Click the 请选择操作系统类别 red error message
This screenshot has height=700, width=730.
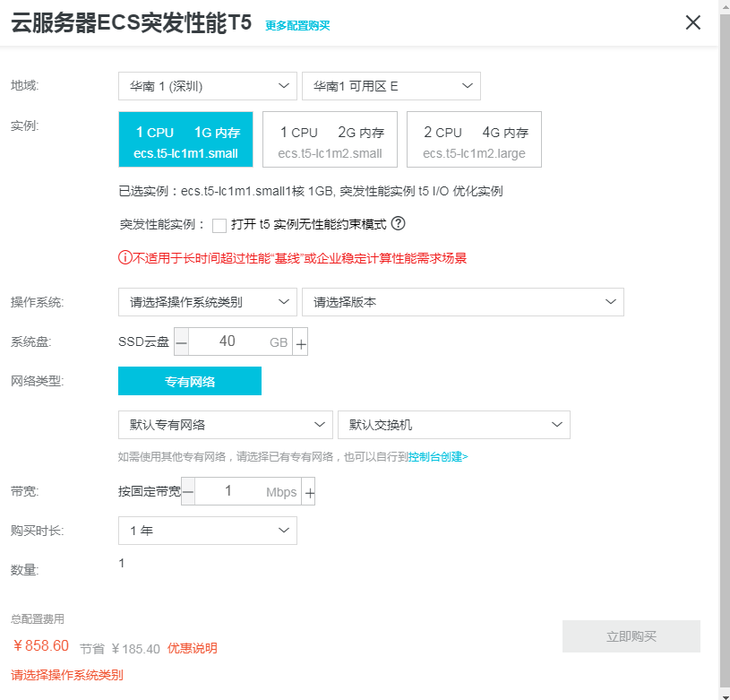point(67,675)
